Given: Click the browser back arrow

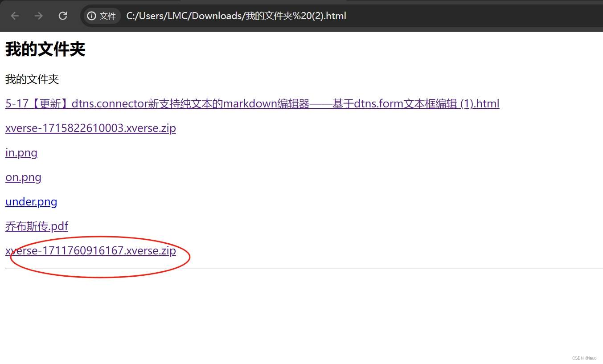Looking at the screenshot, I should click(x=15, y=16).
